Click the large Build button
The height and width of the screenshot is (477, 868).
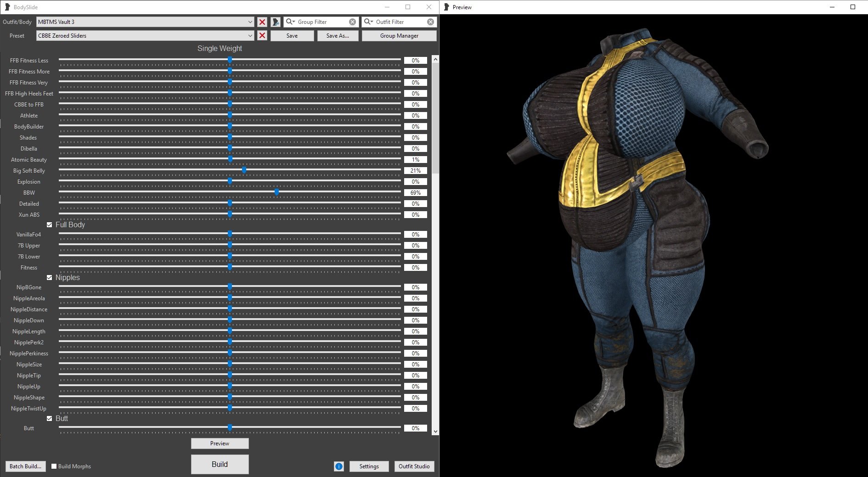(x=220, y=464)
